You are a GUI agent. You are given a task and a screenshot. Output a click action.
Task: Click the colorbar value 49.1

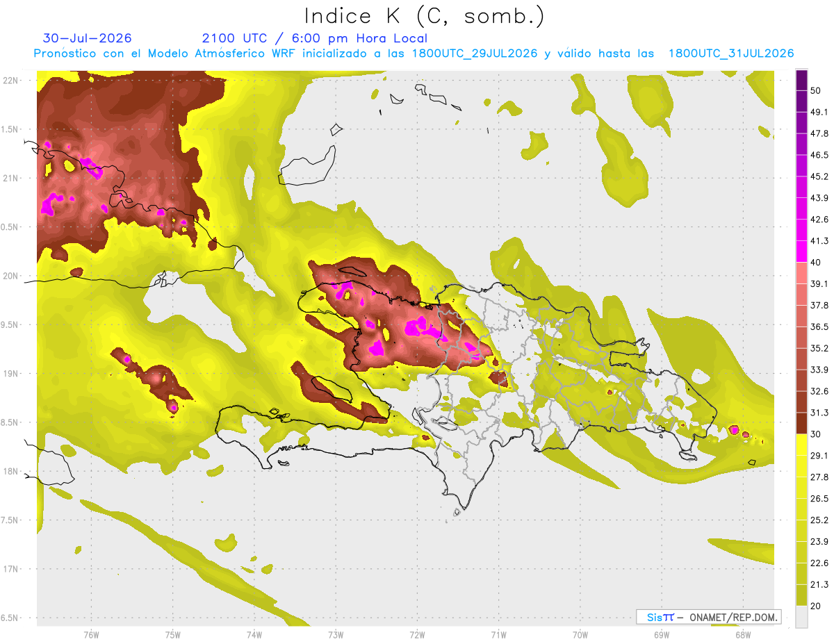coord(819,112)
